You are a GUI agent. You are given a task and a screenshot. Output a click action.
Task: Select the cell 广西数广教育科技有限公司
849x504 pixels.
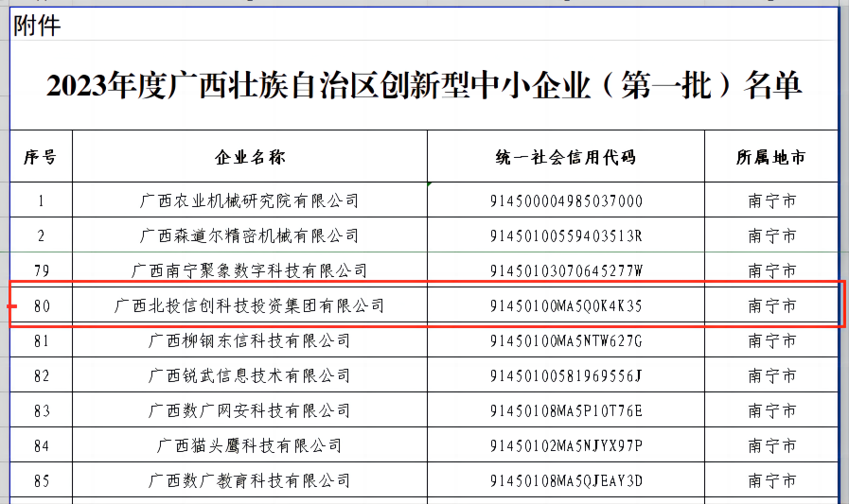click(250, 480)
